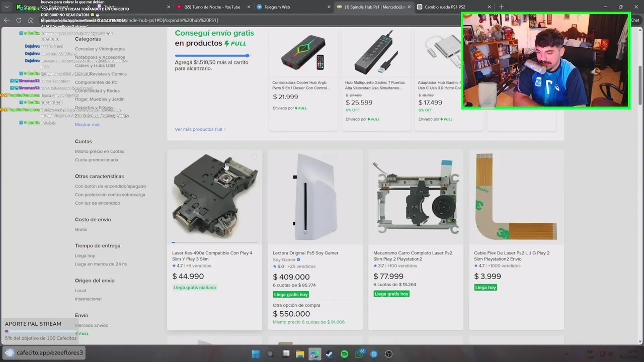
Task: Filter shipping origin Local
Action: tap(80, 291)
